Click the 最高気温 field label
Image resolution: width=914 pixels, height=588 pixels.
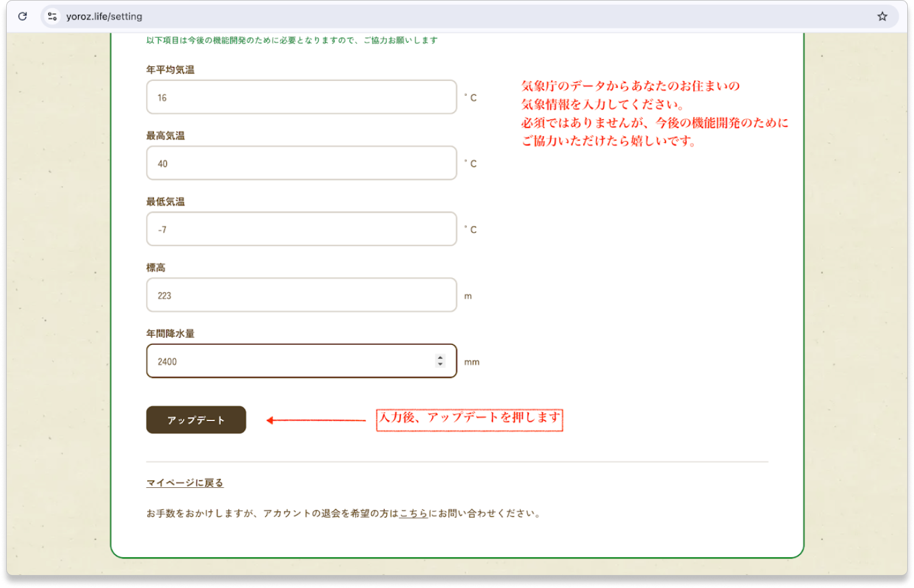pyautogui.click(x=165, y=136)
